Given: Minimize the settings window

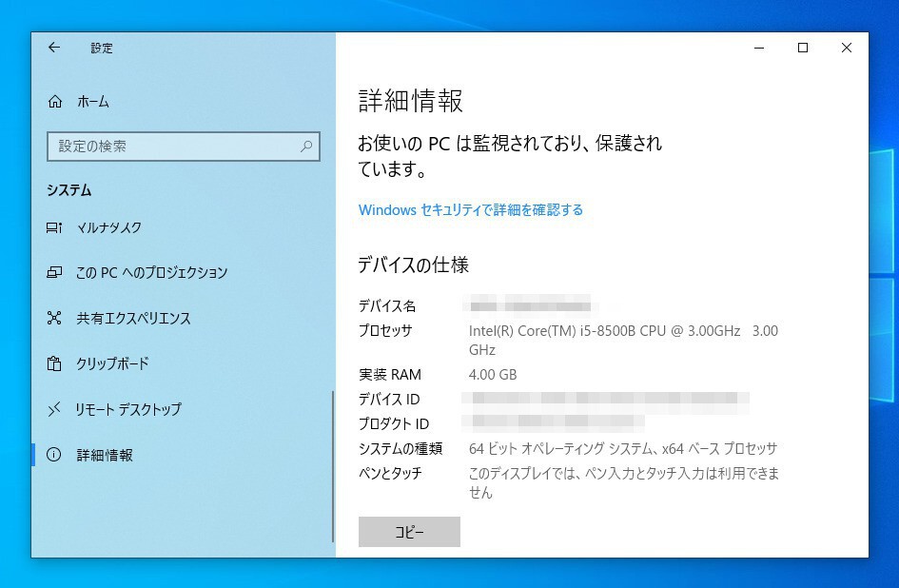Looking at the screenshot, I should 759,48.
